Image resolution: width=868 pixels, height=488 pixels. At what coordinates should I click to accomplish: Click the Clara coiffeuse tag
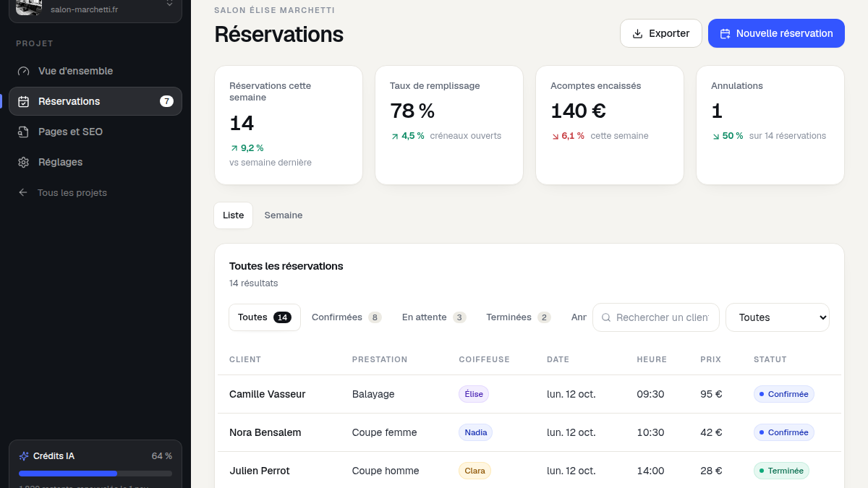[x=475, y=471]
